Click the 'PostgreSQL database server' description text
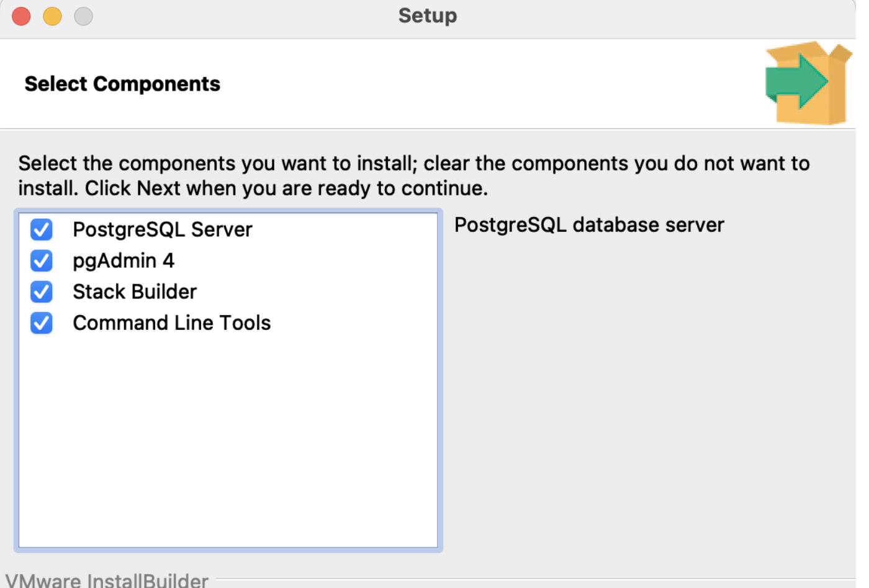This screenshot has width=869, height=588. pyautogui.click(x=588, y=225)
